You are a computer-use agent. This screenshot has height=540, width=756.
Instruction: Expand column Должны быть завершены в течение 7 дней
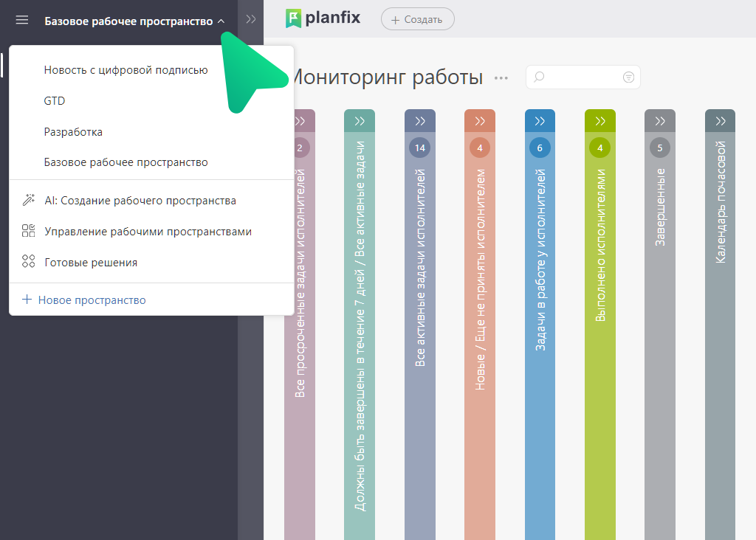(360, 121)
